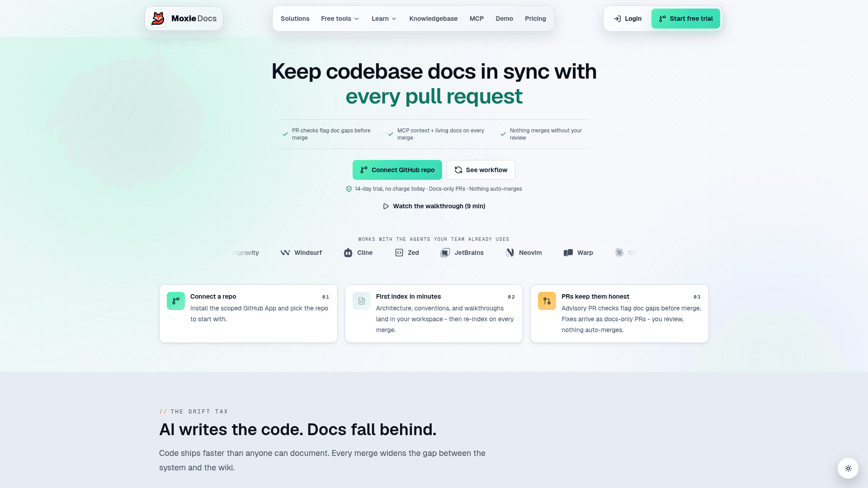Click the See workflow button
The width and height of the screenshot is (868, 488).
point(481,170)
